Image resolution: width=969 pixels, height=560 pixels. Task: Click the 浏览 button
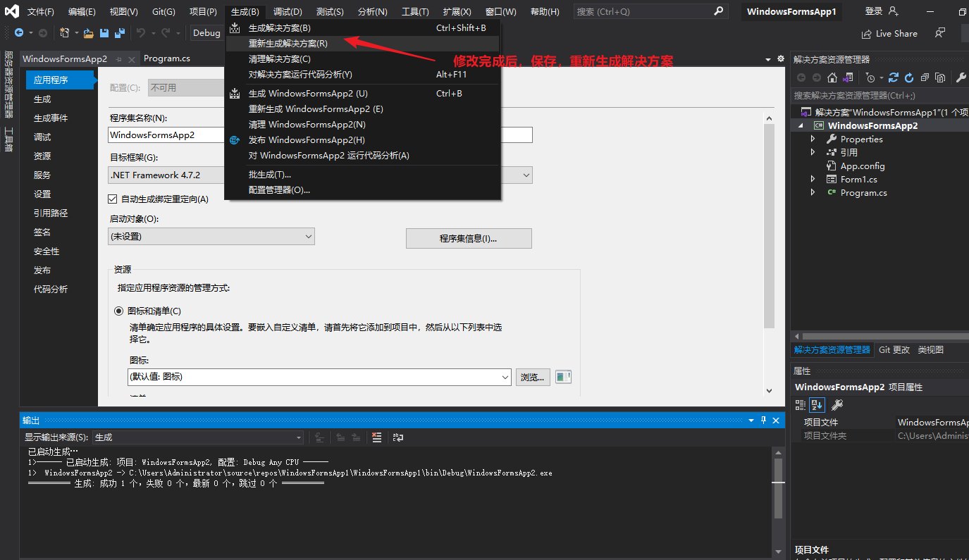pos(533,377)
